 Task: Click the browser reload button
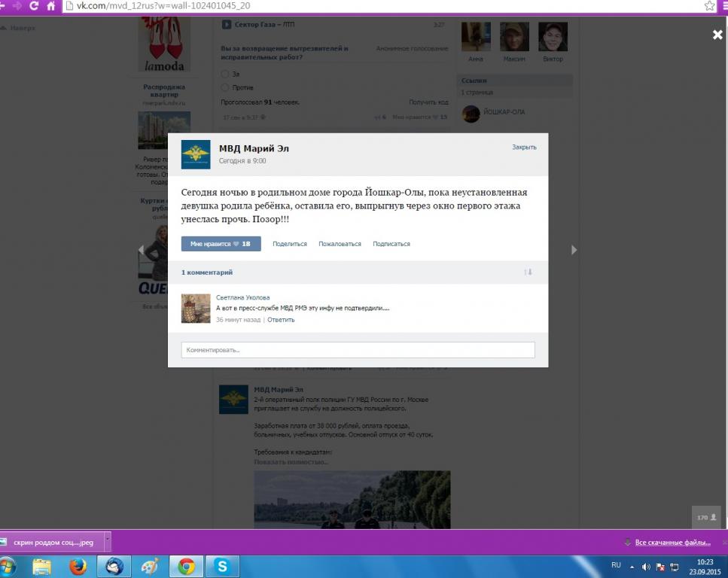[34, 6]
